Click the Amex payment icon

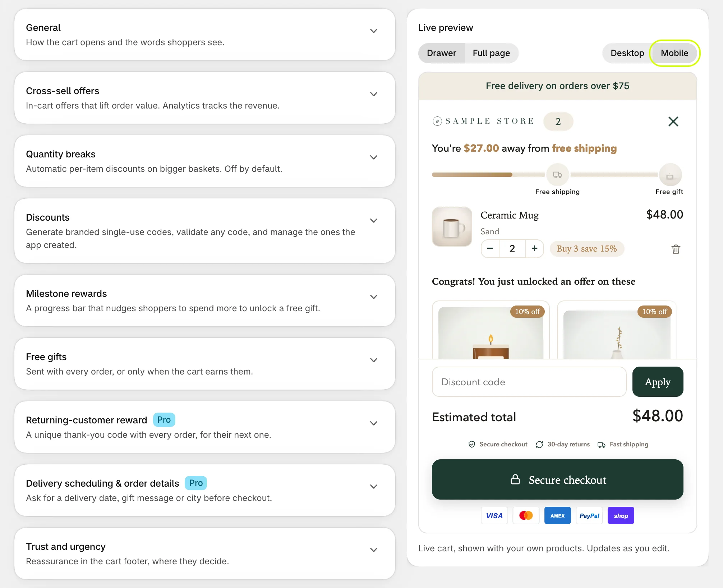click(557, 515)
